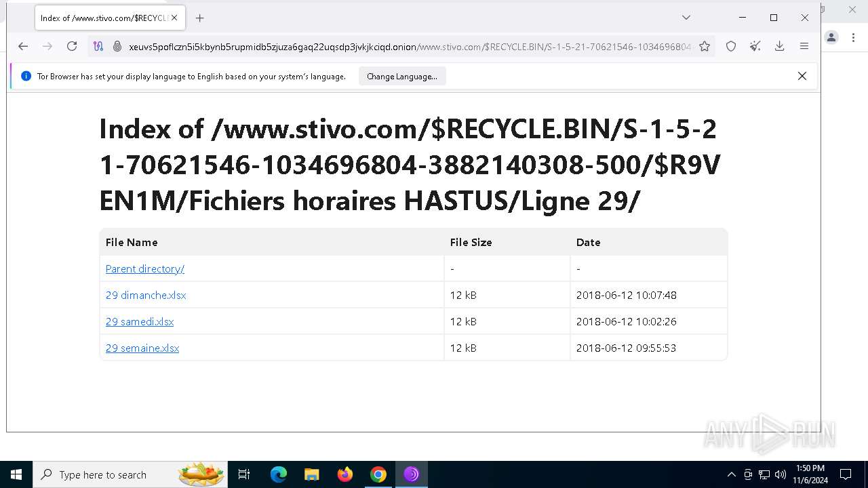The width and height of the screenshot is (868, 488).
Task: Open File Explorer from taskbar
Action: (312, 474)
